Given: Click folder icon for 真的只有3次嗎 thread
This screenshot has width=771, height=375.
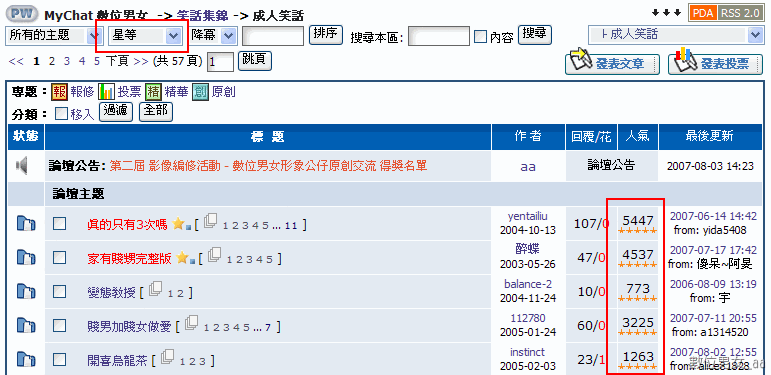Looking at the screenshot, I should point(26,224).
